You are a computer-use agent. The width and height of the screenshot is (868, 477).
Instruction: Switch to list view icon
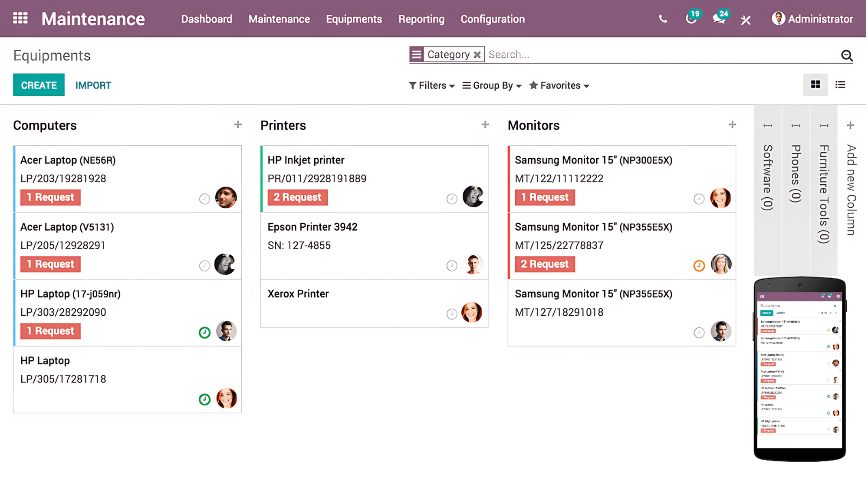click(840, 85)
